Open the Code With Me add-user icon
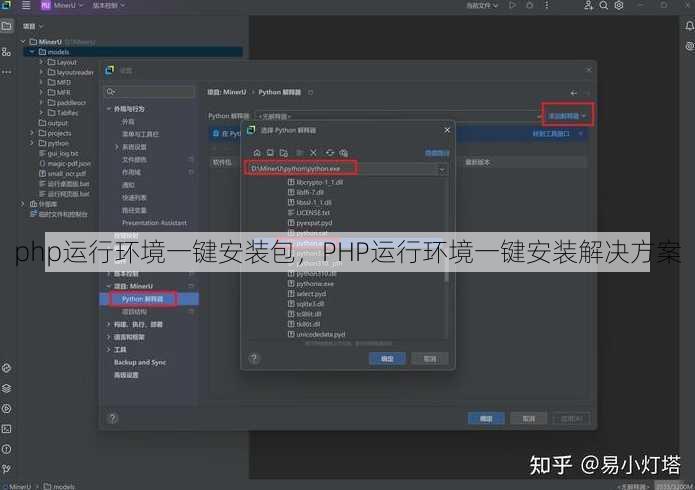Image resolution: width=695 pixels, height=490 pixels. click(588, 5)
